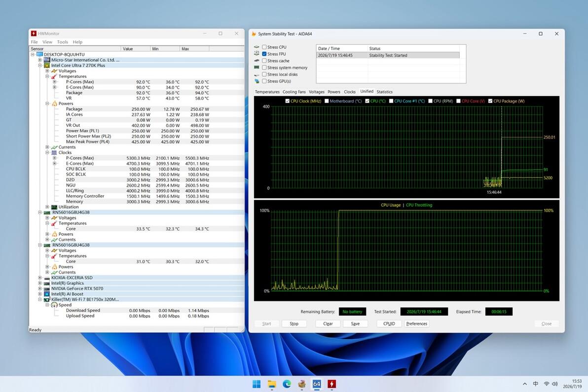Click the Currents icon under the CPU node
This screenshot has height=392, width=588.
pyautogui.click(x=54, y=147)
